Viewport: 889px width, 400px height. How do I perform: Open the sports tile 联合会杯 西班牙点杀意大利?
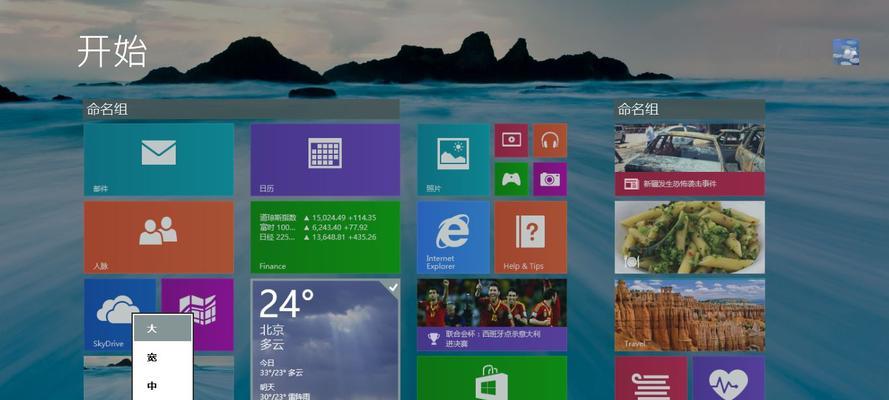coord(492,315)
